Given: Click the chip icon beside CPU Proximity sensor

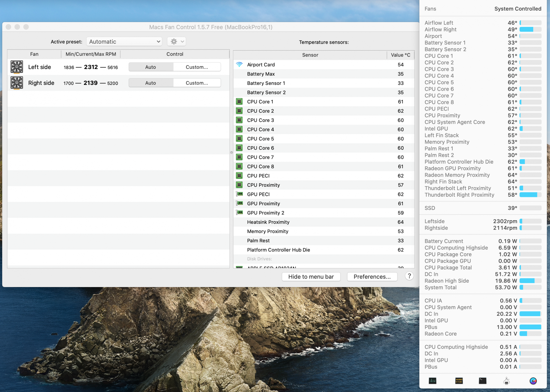Looking at the screenshot, I should click(239, 185).
